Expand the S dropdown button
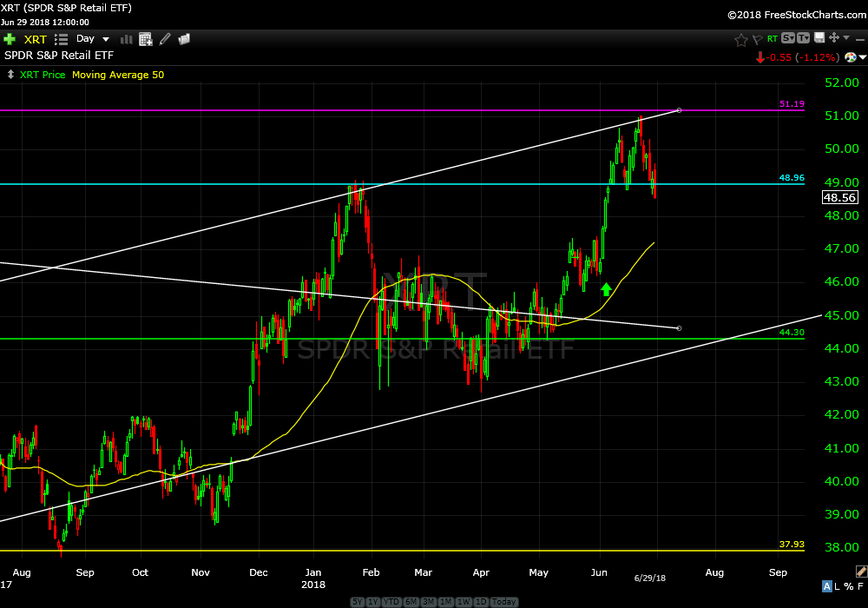 [787, 38]
